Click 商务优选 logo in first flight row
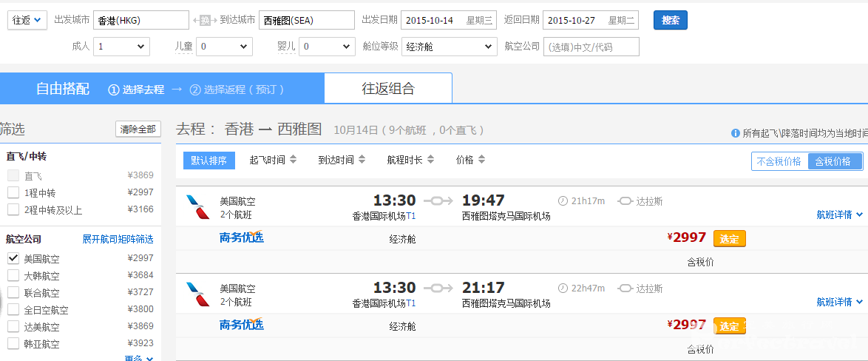 [241, 237]
